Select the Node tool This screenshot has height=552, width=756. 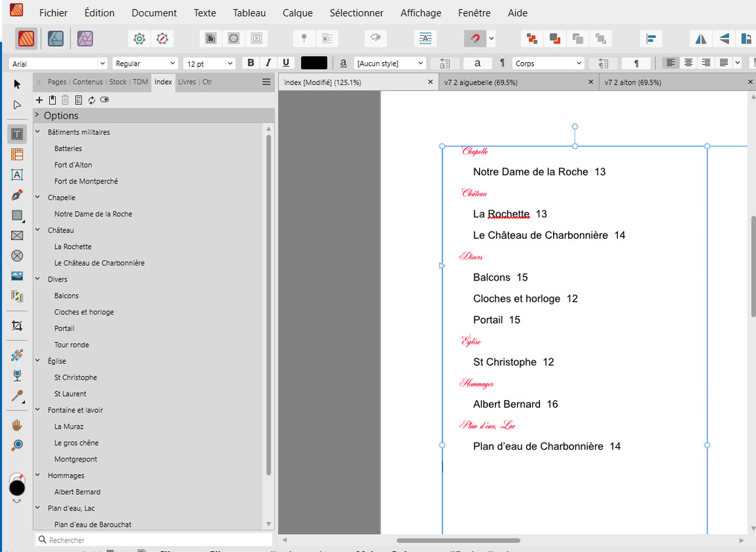coord(17,105)
